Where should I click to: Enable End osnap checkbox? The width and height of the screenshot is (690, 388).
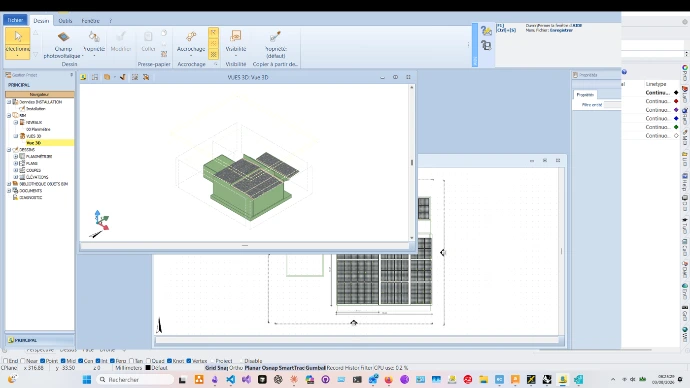pyautogui.click(x=5, y=361)
